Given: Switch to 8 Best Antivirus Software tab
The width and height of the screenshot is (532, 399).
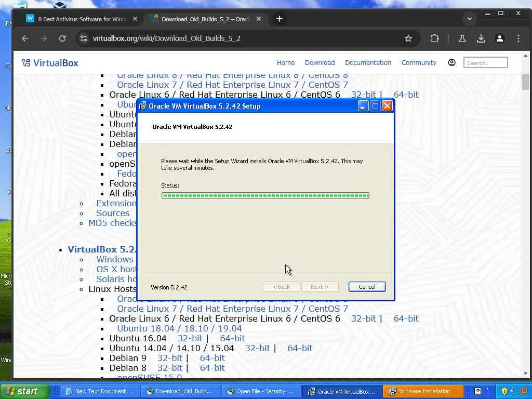Looking at the screenshot, I should (x=82, y=19).
